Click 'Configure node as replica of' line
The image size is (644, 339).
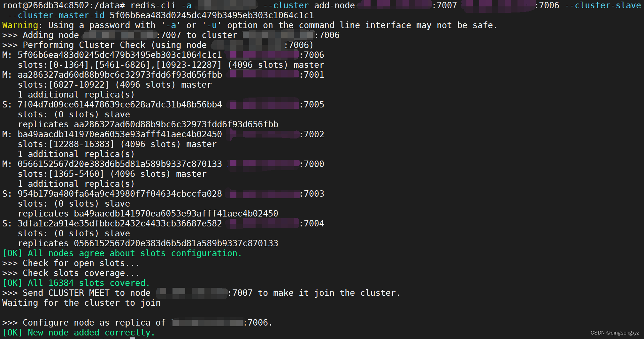click(138, 323)
